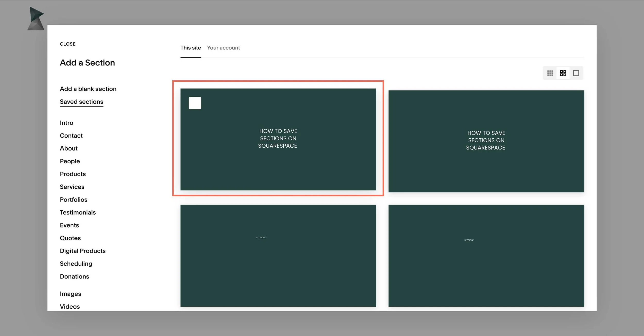The image size is (644, 336).
Task: Click Add a blank section
Action: pos(88,89)
